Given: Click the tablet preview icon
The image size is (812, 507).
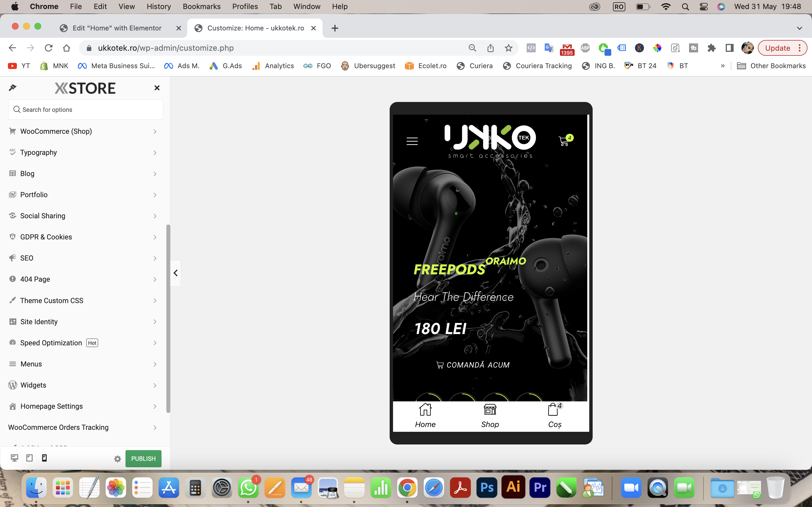Looking at the screenshot, I should pos(29,458).
